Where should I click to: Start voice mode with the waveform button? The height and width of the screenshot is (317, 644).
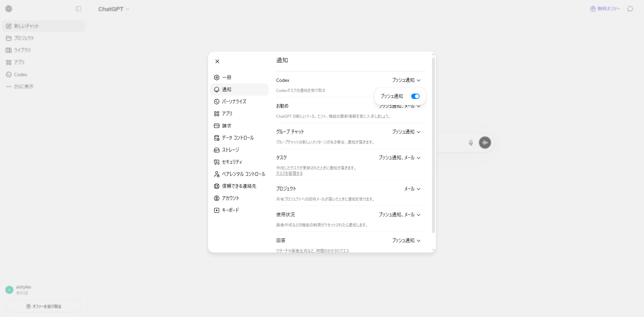485,143
